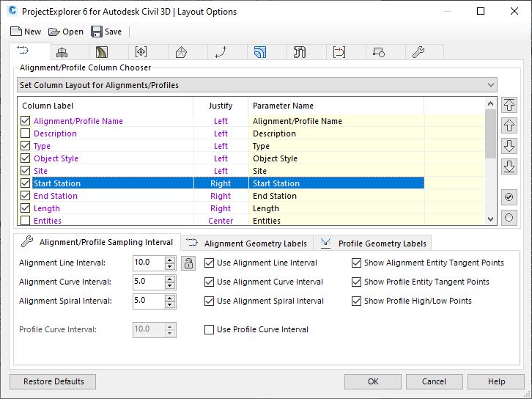This screenshot has height=399, width=532.
Task: Click the New file icon
Action: 16,32
